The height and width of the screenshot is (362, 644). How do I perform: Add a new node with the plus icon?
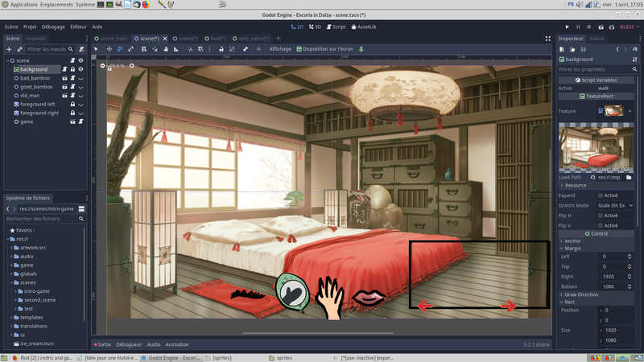click(x=9, y=49)
